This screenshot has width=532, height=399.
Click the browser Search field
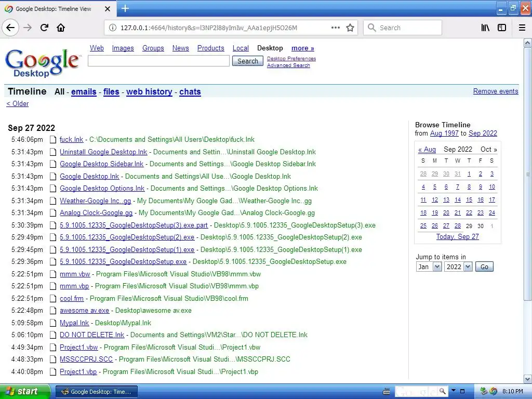click(403, 28)
